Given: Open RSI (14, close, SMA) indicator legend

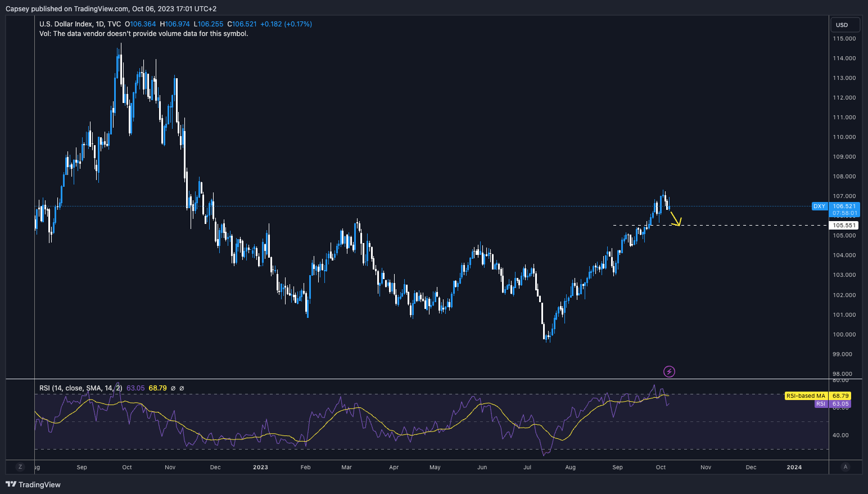Looking at the screenshot, I should 80,388.
